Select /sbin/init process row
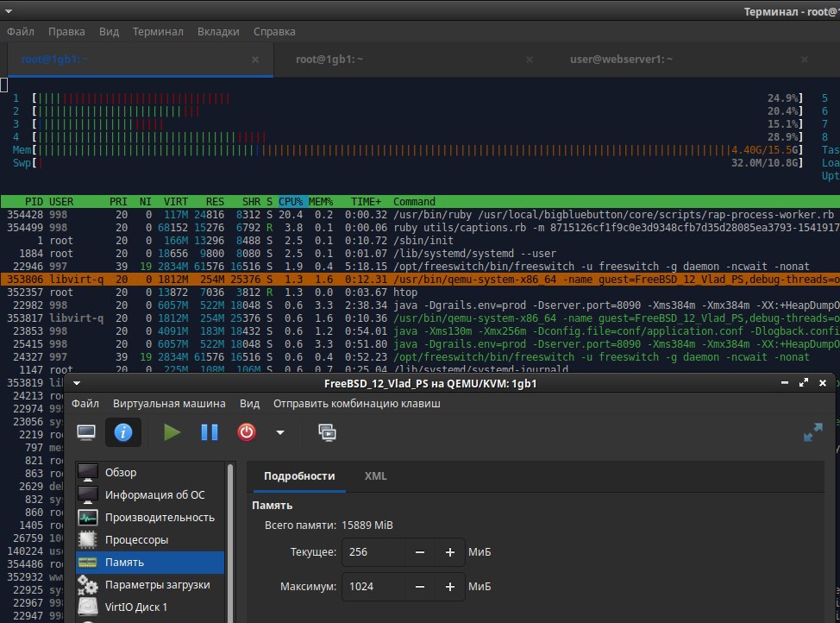The height and width of the screenshot is (623, 840). pos(420,241)
